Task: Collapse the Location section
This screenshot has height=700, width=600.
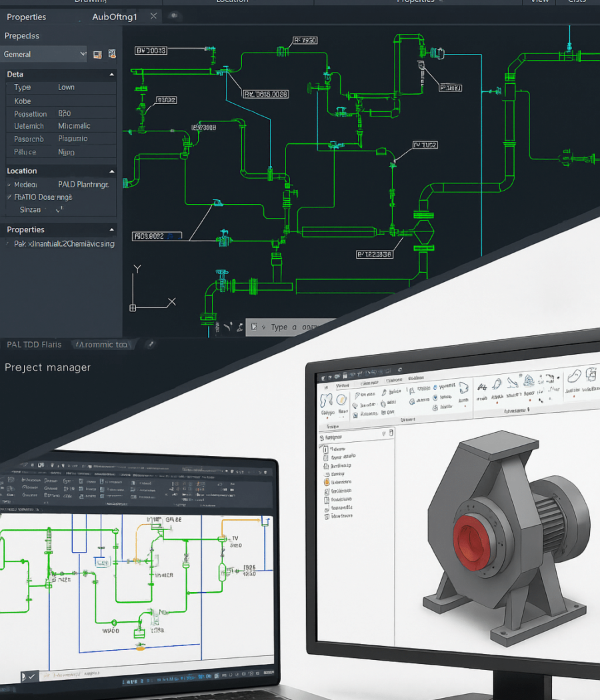Action: click(111, 171)
